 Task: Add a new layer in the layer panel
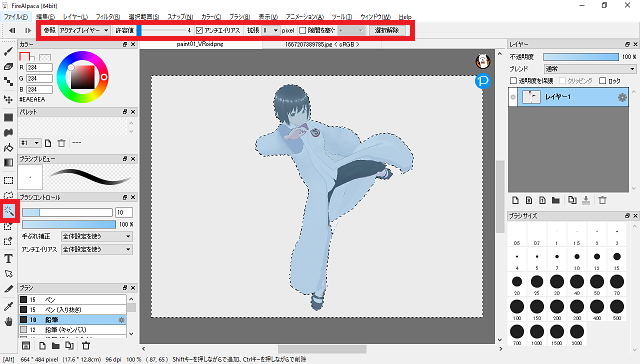tap(516, 200)
